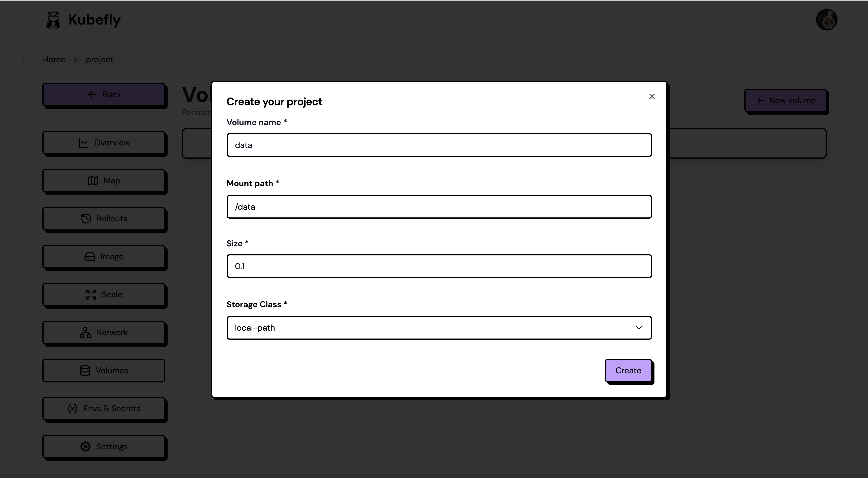Screen dimensions: 868x478
Task: Open the Map view
Action: (104, 181)
